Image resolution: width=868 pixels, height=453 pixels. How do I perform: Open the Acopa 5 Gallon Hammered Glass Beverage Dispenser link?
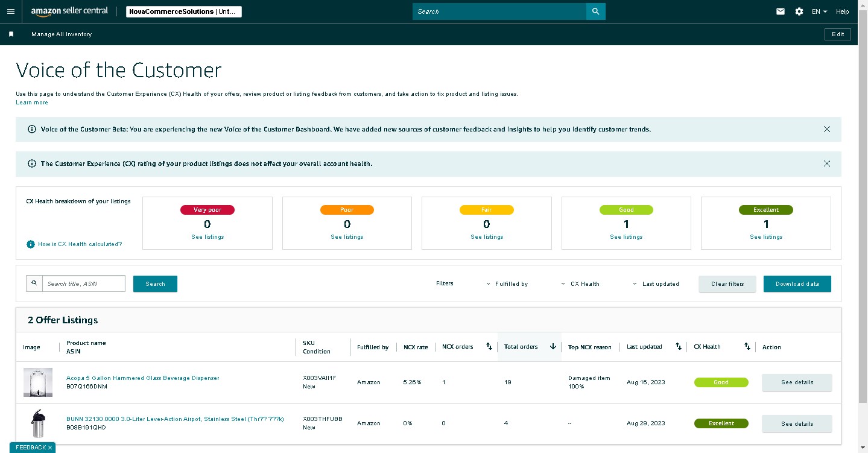point(143,378)
